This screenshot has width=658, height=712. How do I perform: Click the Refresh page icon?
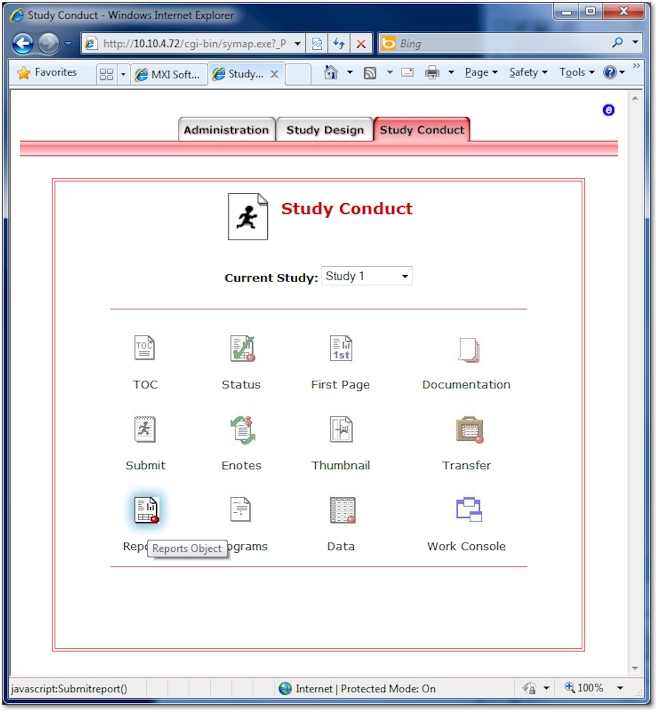click(339, 44)
